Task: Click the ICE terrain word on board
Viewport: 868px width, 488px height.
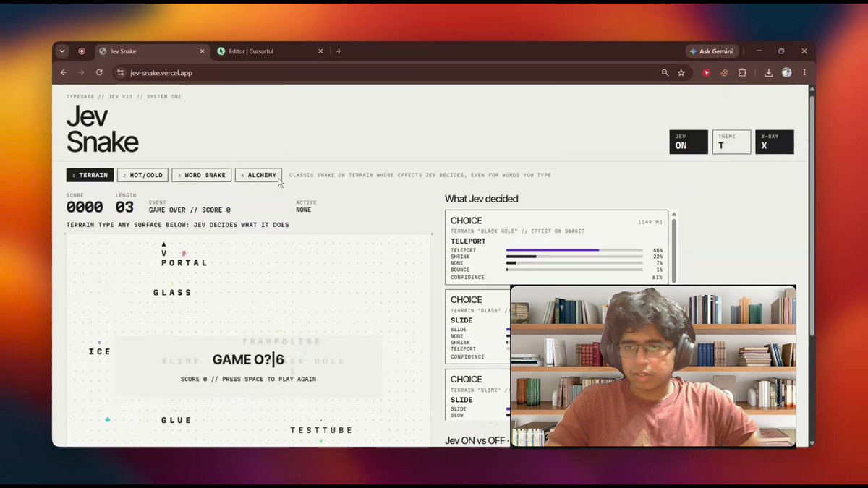Action: (x=100, y=351)
